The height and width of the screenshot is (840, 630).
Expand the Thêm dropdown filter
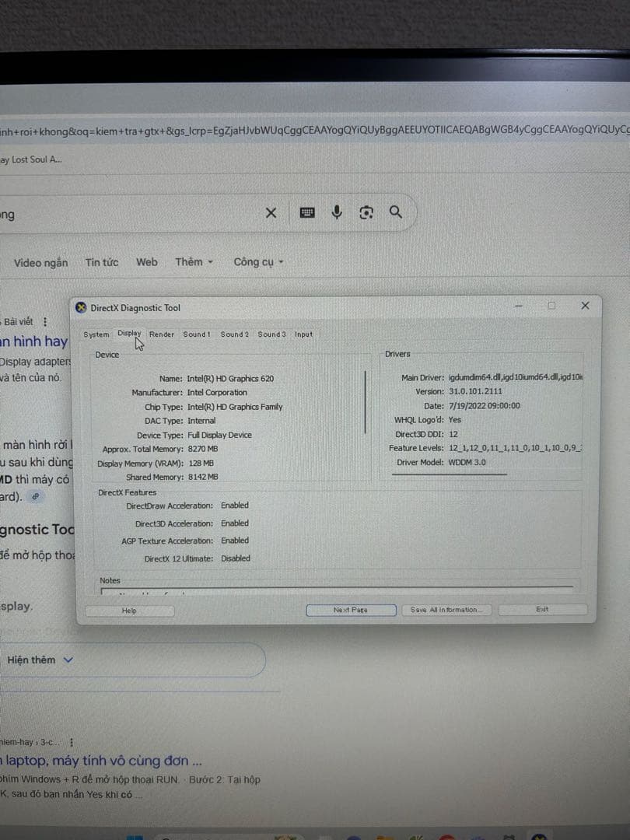[194, 262]
